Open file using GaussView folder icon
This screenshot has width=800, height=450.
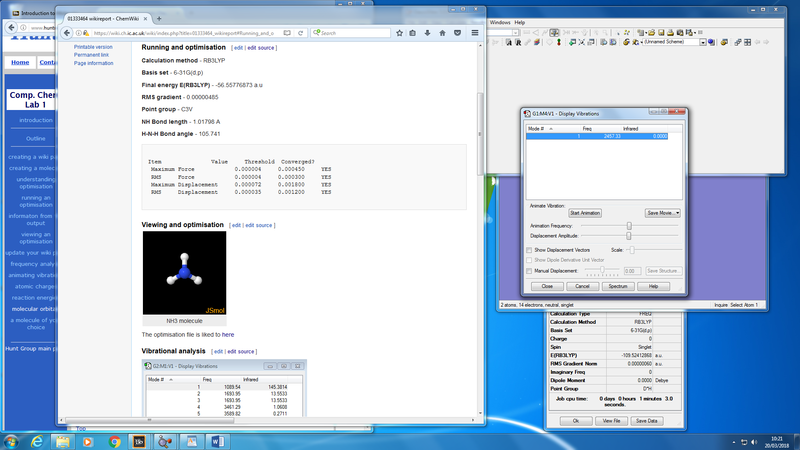652,33
